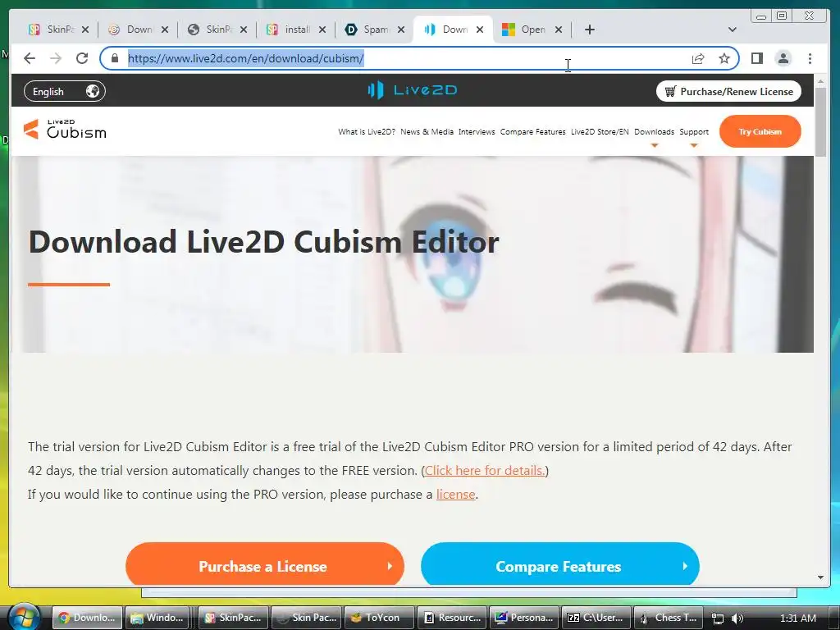Click the 1:31 AM taskbar clock
840x630 pixels.
click(x=797, y=619)
